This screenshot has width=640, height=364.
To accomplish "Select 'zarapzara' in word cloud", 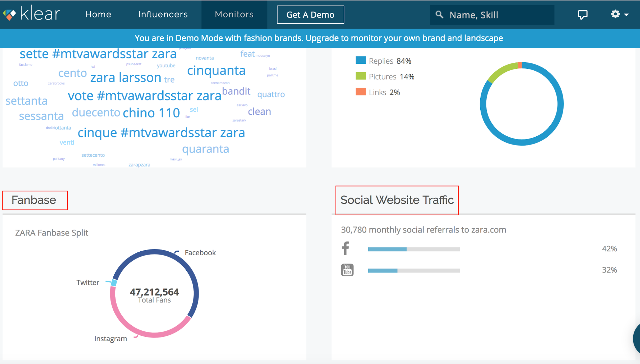I will coord(139,165).
